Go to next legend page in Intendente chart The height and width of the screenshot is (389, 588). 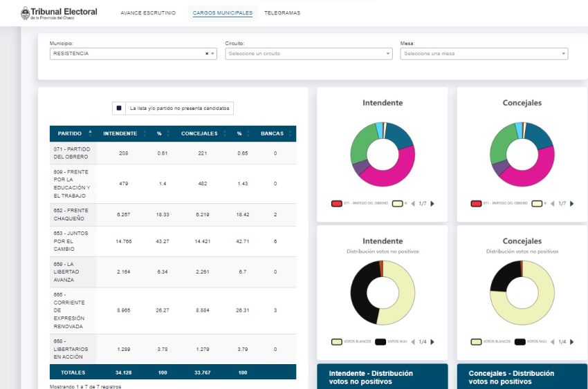pyautogui.click(x=433, y=204)
